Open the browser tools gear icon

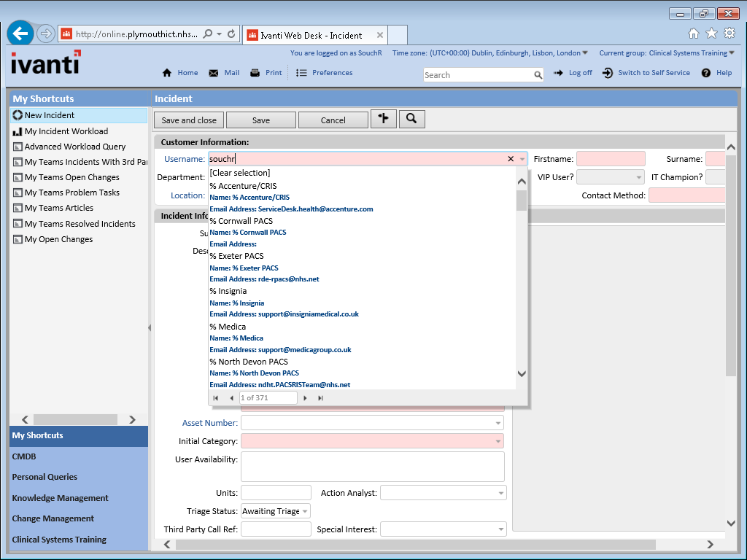pyautogui.click(x=729, y=34)
